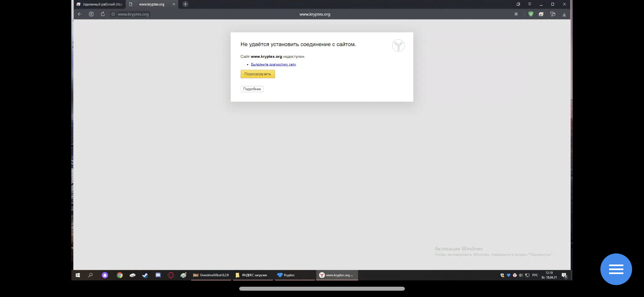Switch to Kryptex taskbar app
Viewport: 644px width, 297px height.
[295, 275]
